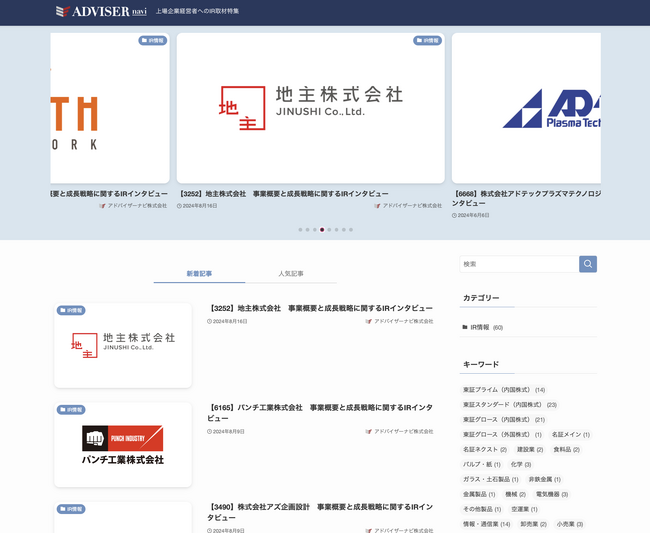Select keyword 化学 (3)
Viewport: 650px width, 534px height.
[521, 465]
